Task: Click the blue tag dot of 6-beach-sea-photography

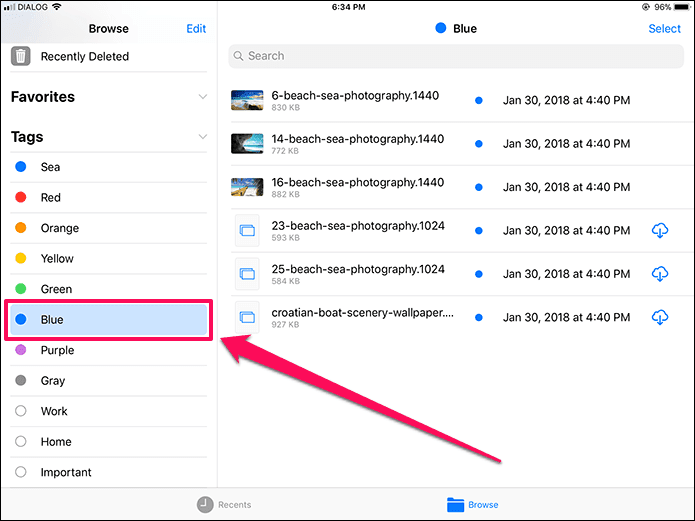Action: 479,101
